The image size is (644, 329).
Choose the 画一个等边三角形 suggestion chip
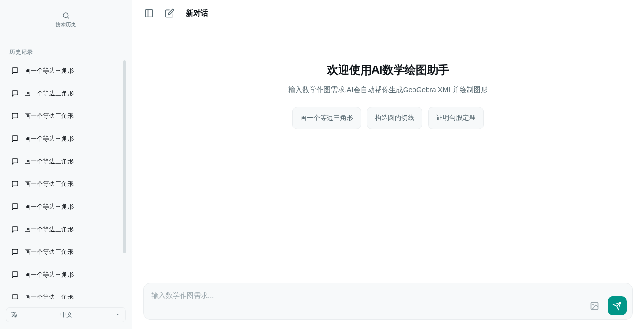[327, 118]
